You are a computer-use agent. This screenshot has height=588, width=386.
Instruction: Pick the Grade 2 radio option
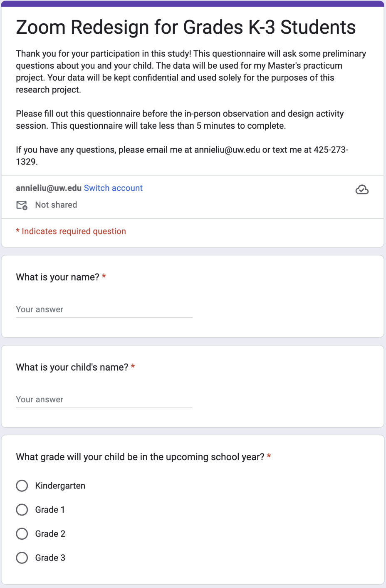22,534
